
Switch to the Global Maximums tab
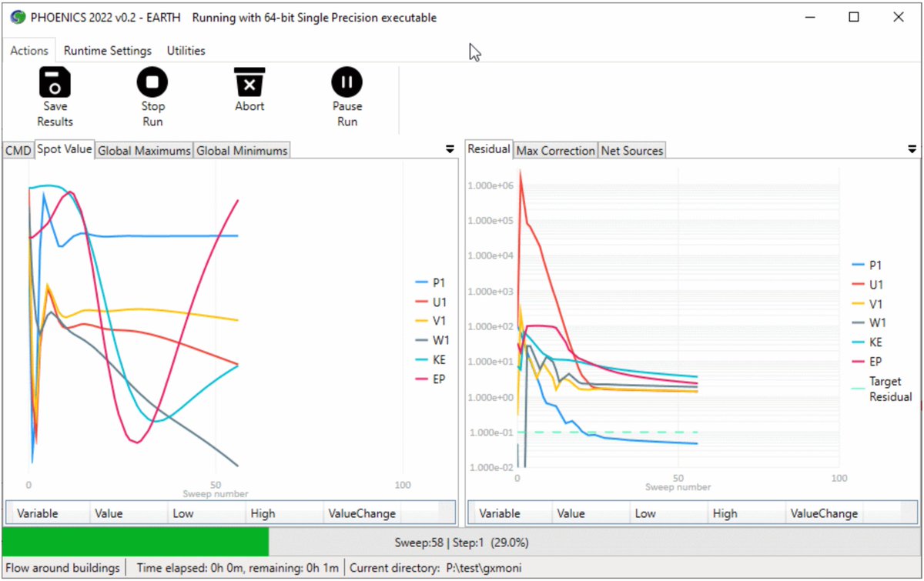(x=144, y=151)
